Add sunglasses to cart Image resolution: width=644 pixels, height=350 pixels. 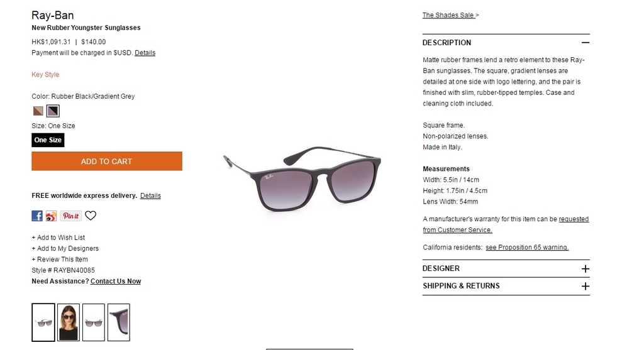tap(107, 161)
